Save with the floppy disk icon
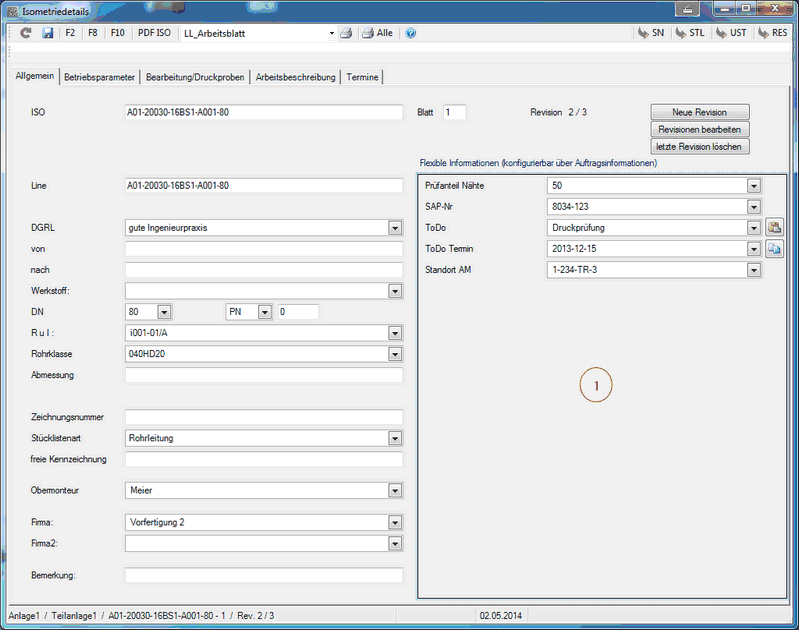The width and height of the screenshot is (799, 630). (47, 33)
